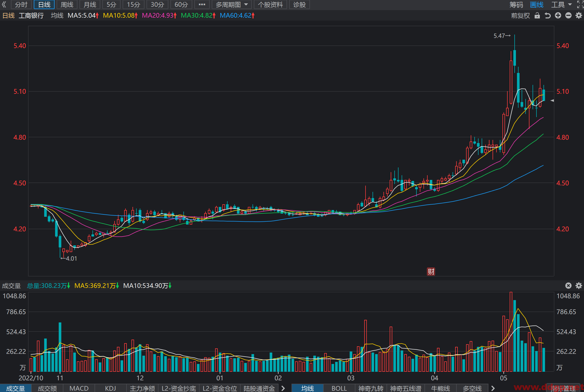Click MA20:4.93 legend value

(159, 16)
